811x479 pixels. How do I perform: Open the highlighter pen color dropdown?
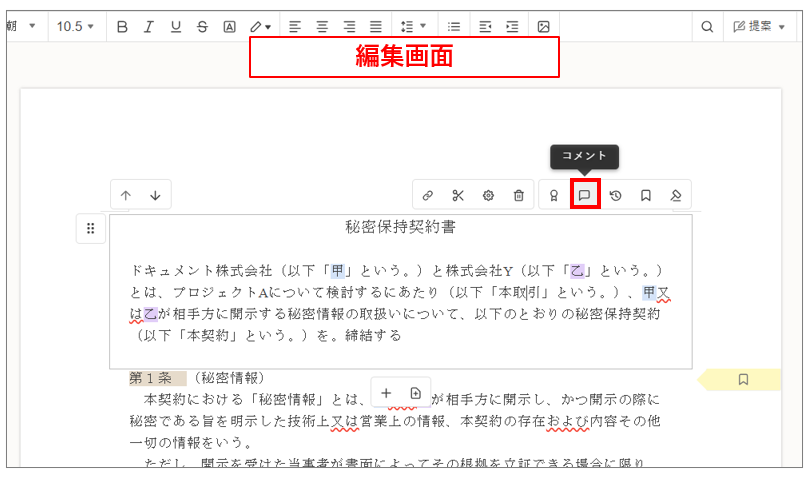pos(260,26)
